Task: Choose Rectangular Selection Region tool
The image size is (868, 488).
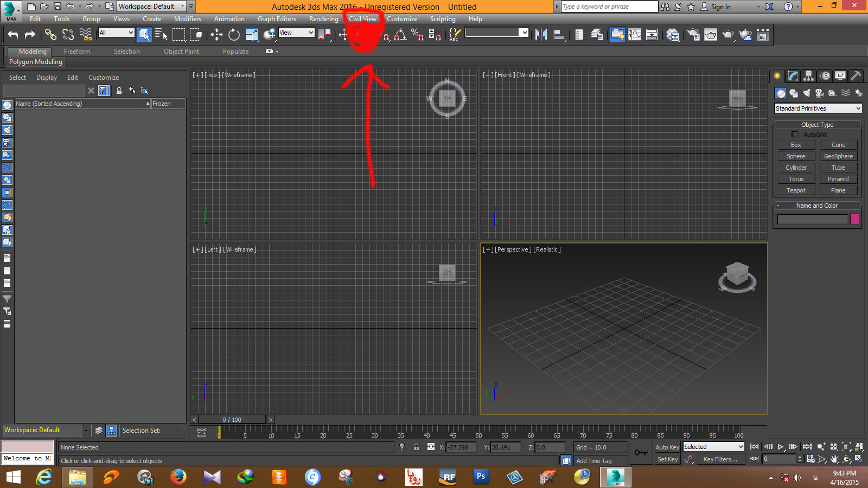Action: (178, 35)
